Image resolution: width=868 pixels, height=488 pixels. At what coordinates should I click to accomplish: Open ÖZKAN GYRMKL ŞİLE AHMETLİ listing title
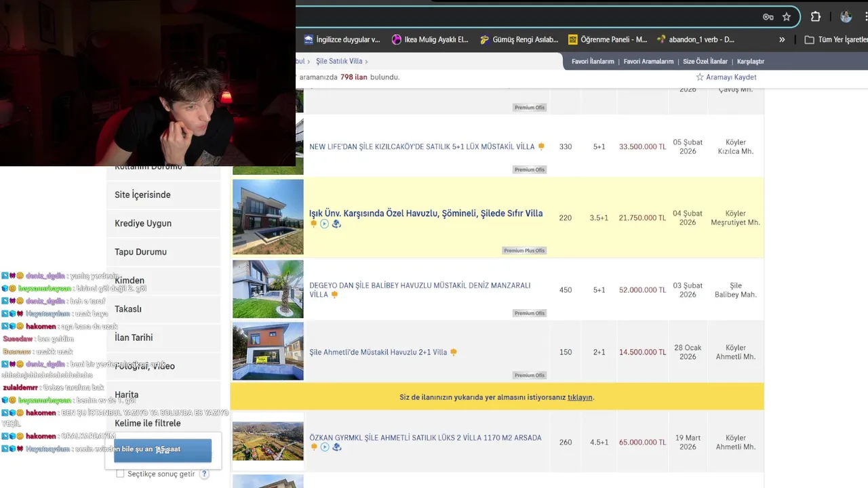point(425,438)
